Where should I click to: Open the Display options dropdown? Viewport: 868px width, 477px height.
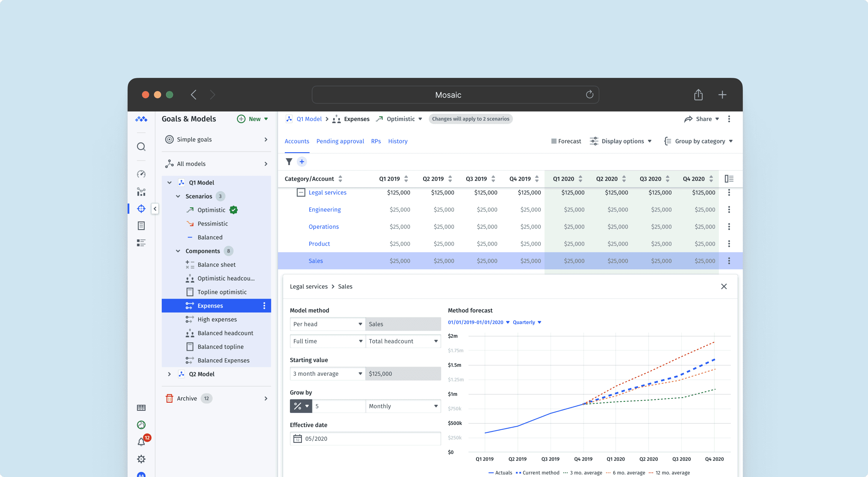pos(621,141)
